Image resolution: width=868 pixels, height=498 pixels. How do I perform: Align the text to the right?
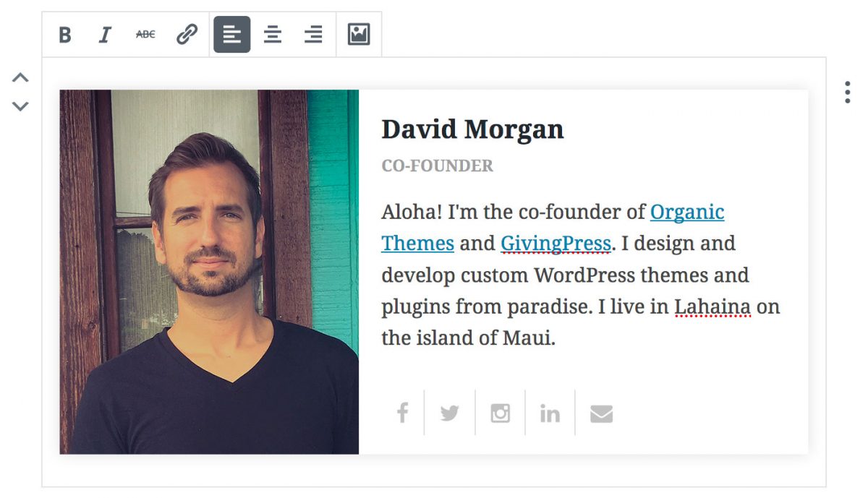(313, 35)
